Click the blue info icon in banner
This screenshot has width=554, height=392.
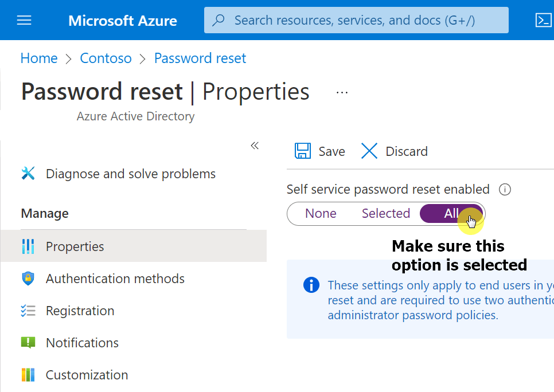(311, 285)
